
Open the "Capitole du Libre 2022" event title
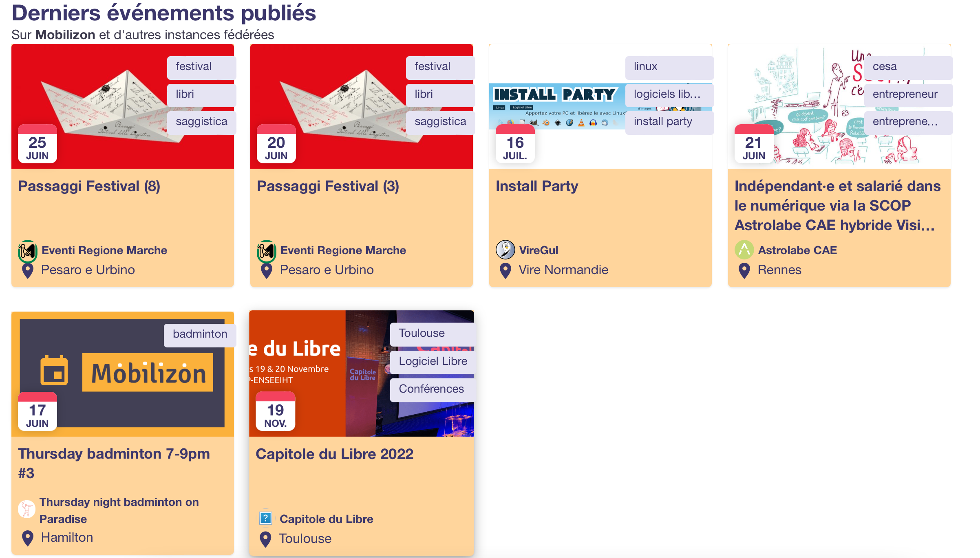tap(334, 454)
